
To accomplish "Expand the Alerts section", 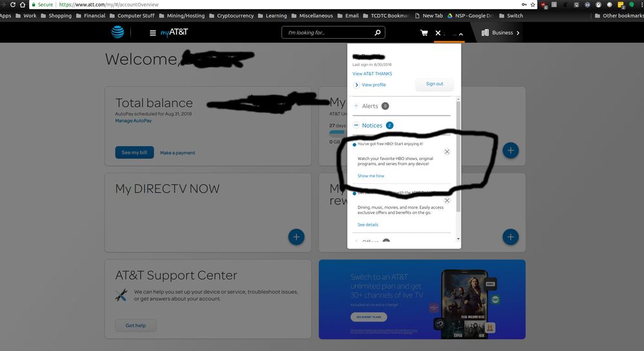I will (356, 106).
